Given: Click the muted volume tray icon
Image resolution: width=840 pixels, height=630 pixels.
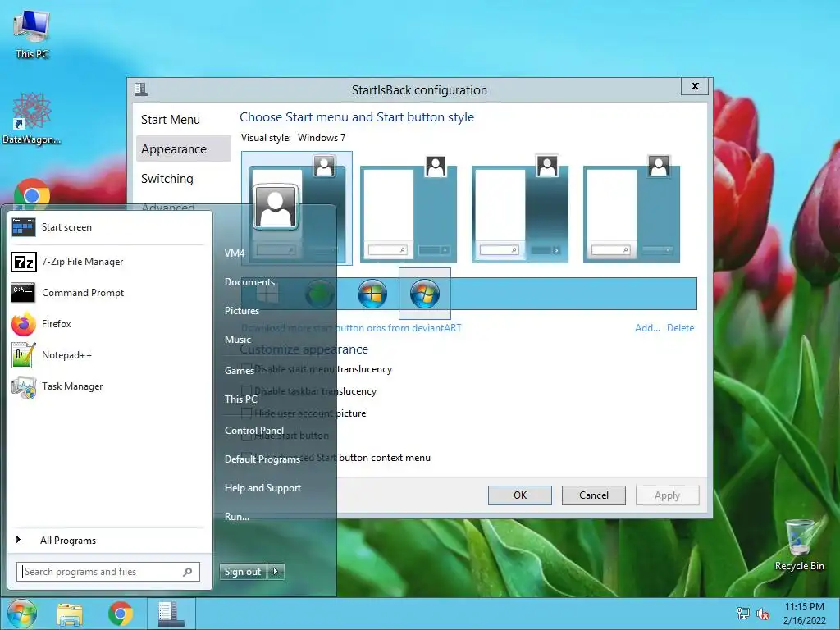Looking at the screenshot, I should [763, 614].
